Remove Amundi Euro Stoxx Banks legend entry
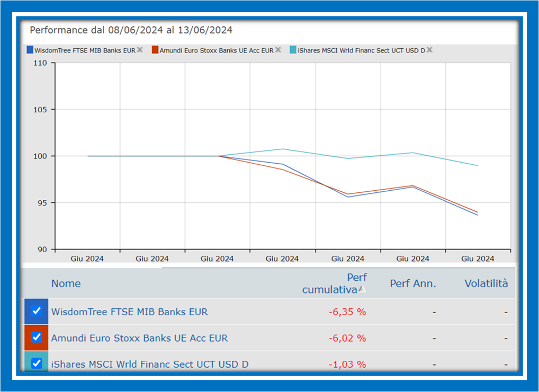 coord(278,50)
